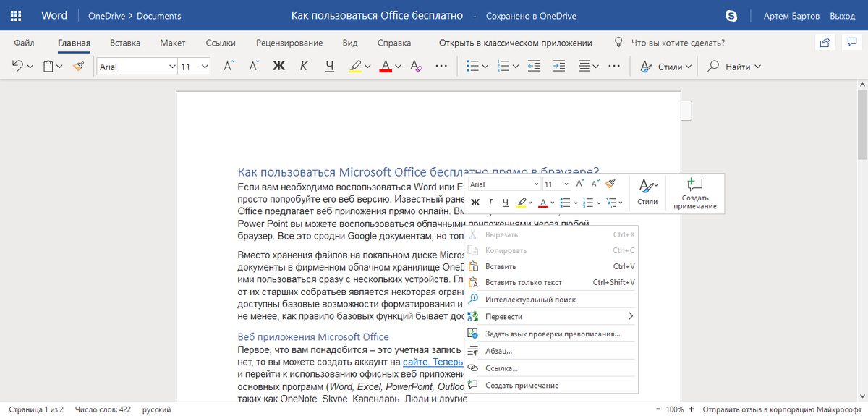Toggle Italic (К) in the ribbon
868x416 pixels.
pos(304,66)
